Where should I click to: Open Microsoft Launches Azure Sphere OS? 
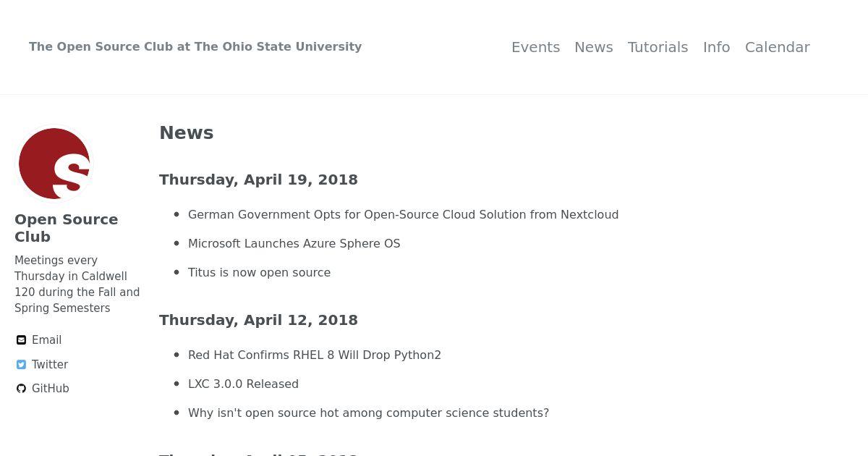294,243
